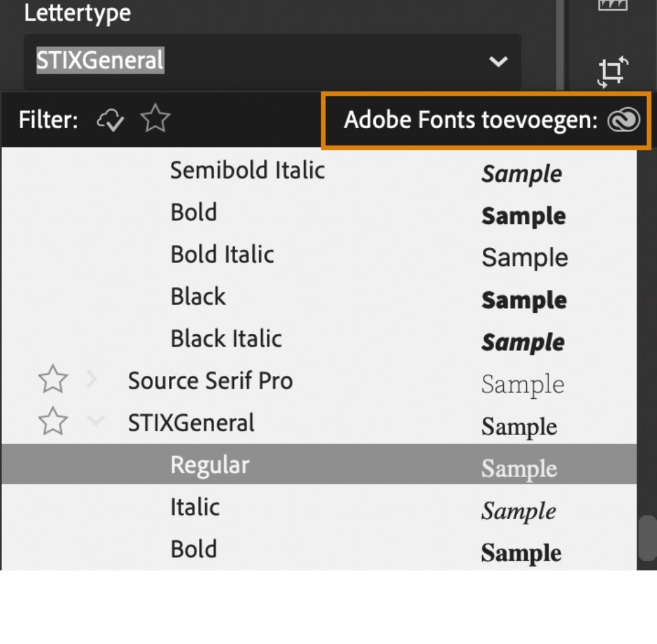The width and height of the screenshot is (657, 644).
Task: Click the Filter label in the fonts panel
Action: (x=46, y=120)
